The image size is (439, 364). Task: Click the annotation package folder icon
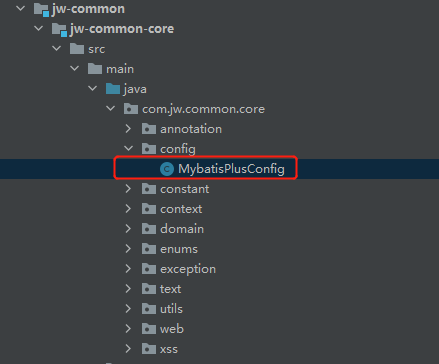[x=149, y=129]
